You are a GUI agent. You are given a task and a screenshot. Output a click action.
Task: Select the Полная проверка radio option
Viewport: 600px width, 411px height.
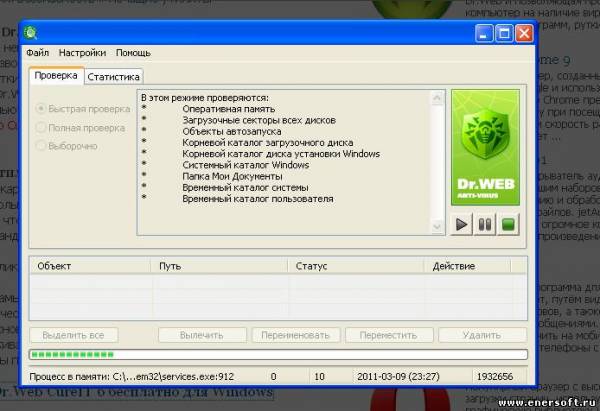point(80,128)
